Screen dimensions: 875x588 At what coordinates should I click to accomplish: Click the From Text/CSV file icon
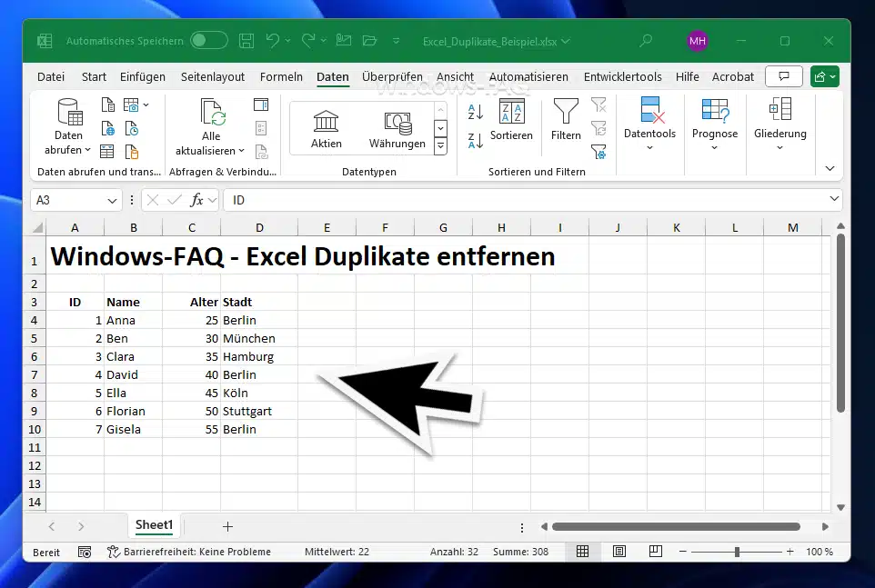tap(107, 105)
